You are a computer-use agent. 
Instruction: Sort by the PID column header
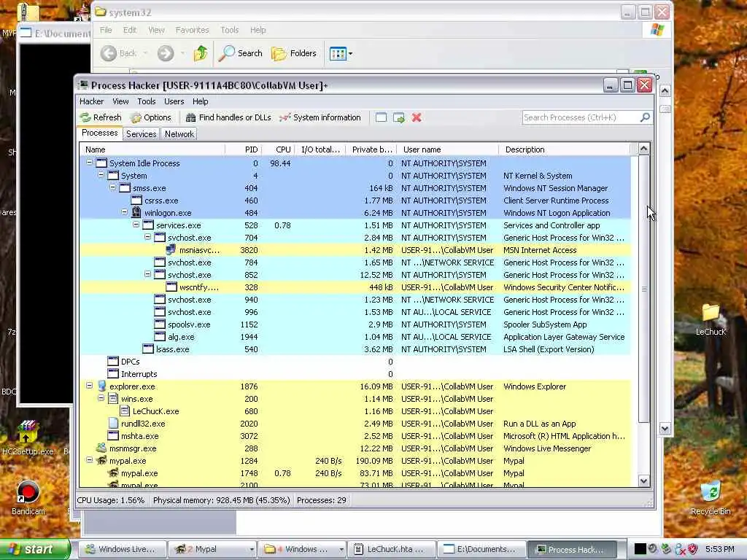244,149
